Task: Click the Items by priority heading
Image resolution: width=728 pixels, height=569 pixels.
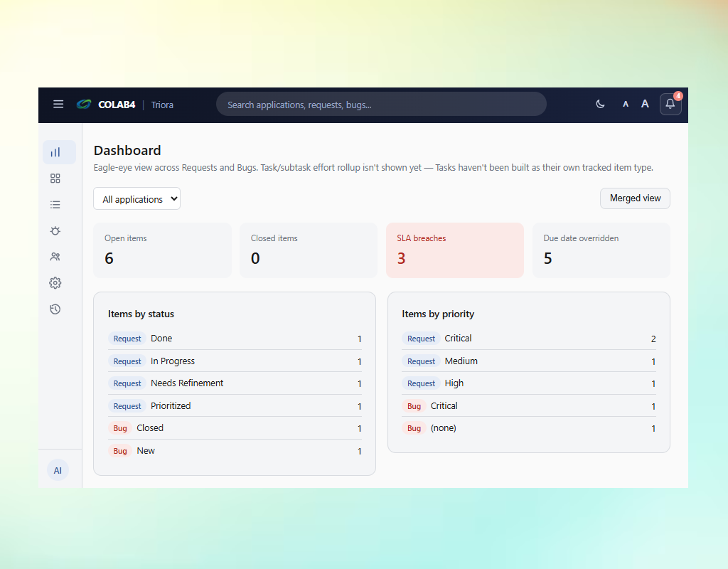Action: tap(438, 314)
